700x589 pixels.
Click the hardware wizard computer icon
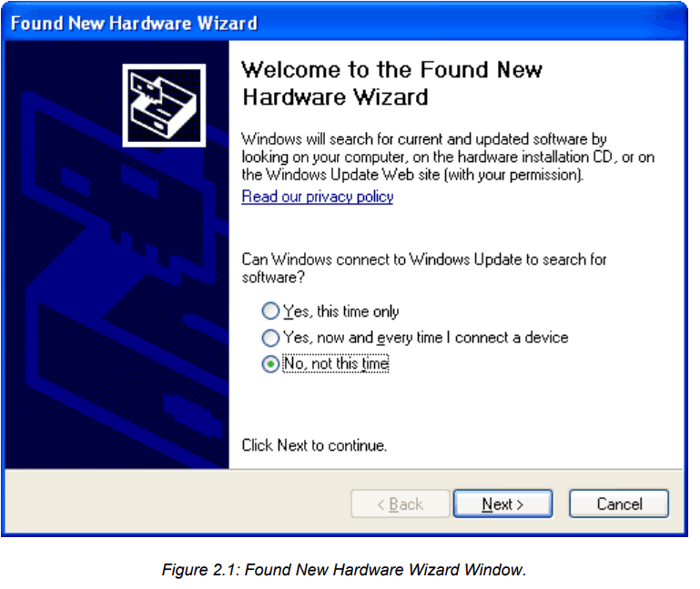(x=164, y=106)
